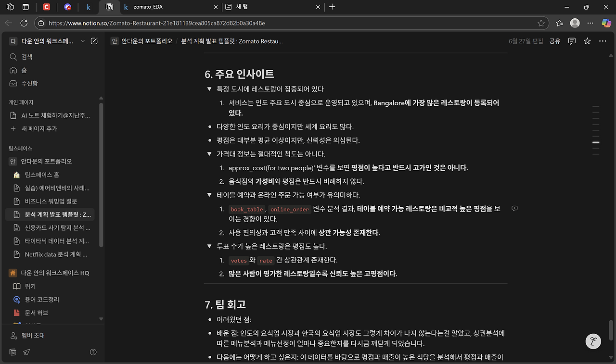Click the floating Notion AI face button
The width and height of the screenshot is (616, 364).
(593, 341)
